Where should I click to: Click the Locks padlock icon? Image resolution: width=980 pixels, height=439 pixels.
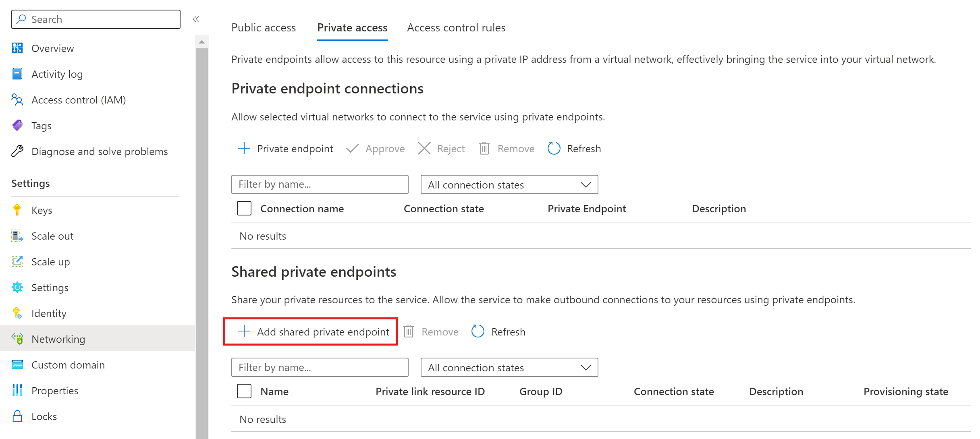click(x=17, y=416)
